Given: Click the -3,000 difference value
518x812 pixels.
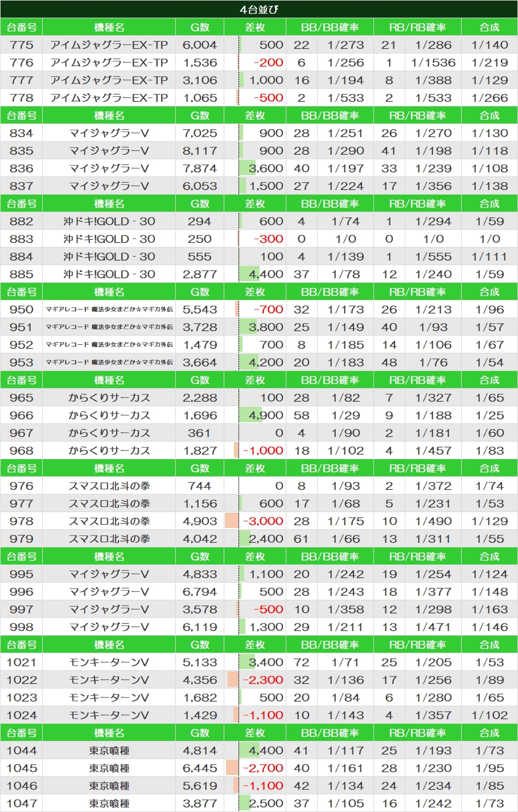Looking at the screenshot, I should pos(263,521).
